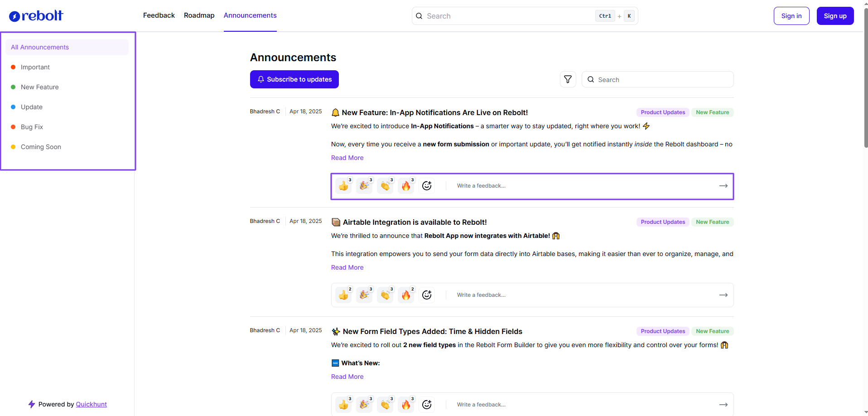React with fire emoji on Airtable Integration post
The image size is (868, 416).
click(x=406, y=295)
